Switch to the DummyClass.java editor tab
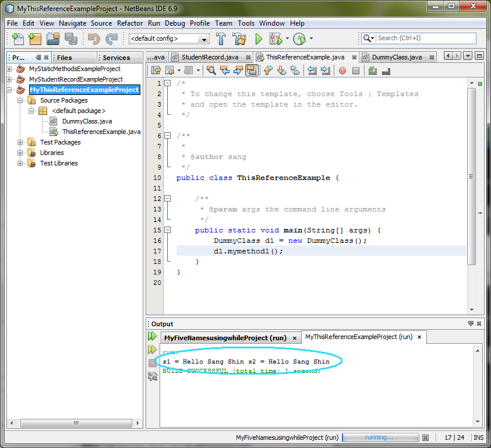Screen dimensions: 491x448 (x=397, y=57)
